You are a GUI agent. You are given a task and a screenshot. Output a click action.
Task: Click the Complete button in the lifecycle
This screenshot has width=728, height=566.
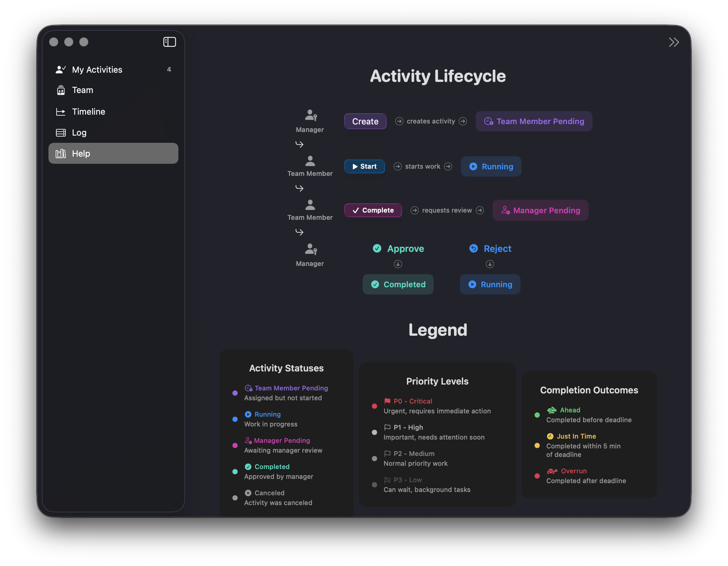373,210
